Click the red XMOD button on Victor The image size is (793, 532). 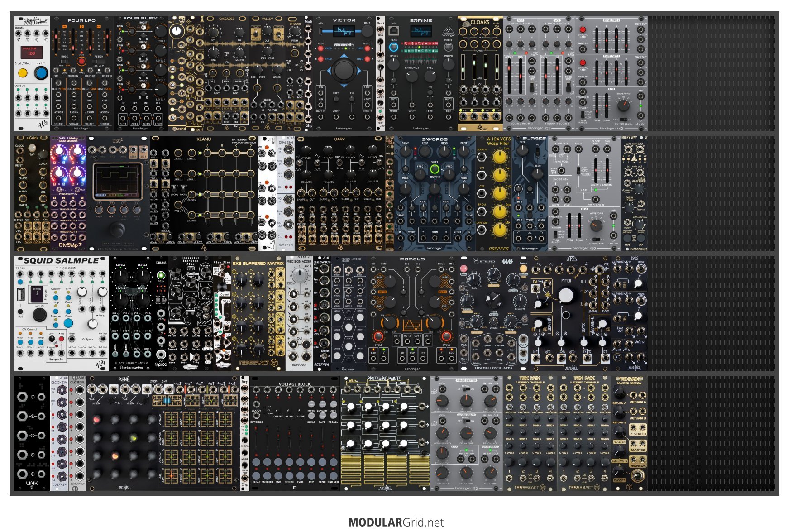[x=321, y=48]
